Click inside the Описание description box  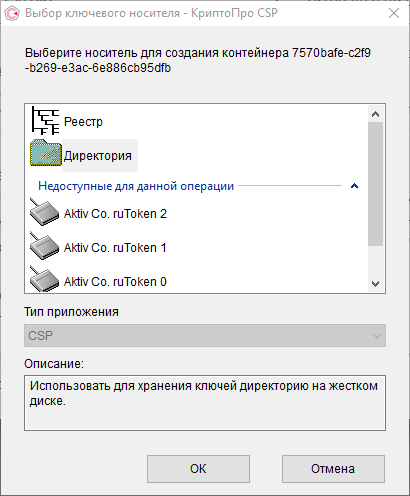[205, 403]
